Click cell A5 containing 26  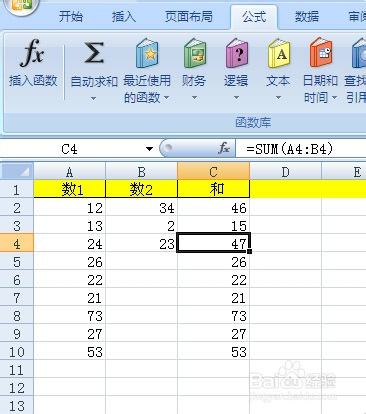[70, 262]
